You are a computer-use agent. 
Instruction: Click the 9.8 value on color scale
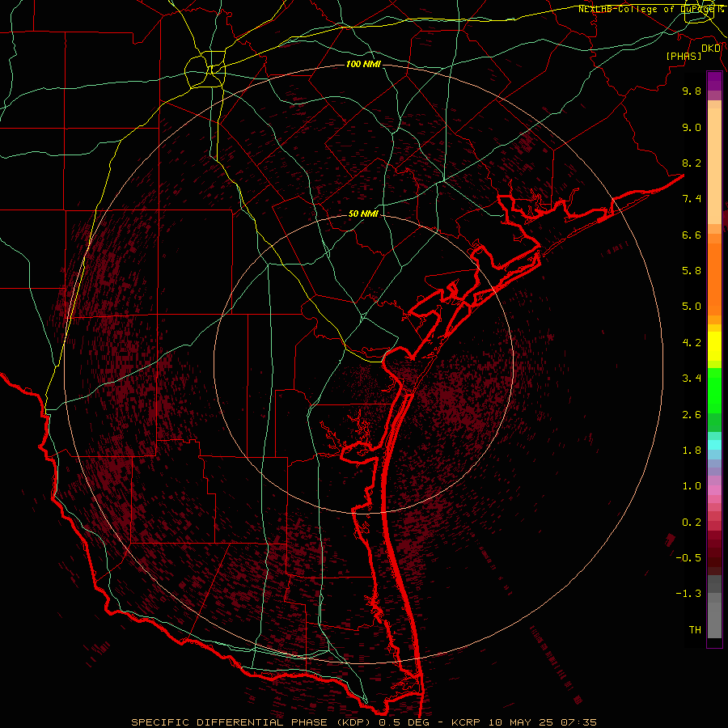click(x=692, y=91)
